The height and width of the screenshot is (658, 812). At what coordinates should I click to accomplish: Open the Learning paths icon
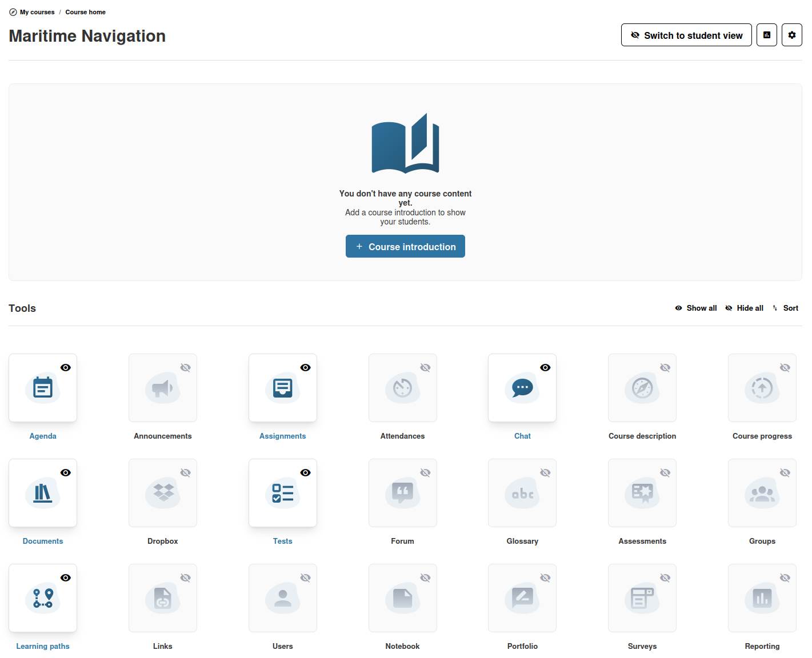point(43,599)
